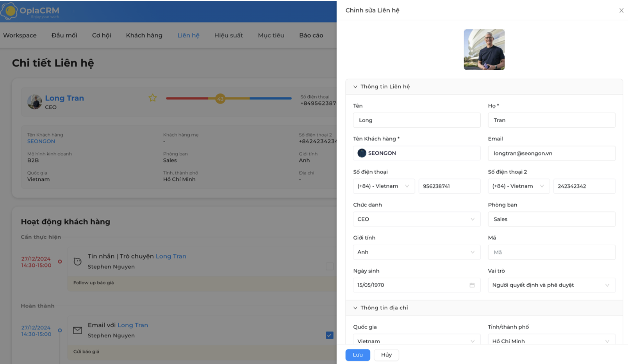This screenshot has height=364, width=628.
Task: Click the chat smiley activity icon
Action: (78, 261)
